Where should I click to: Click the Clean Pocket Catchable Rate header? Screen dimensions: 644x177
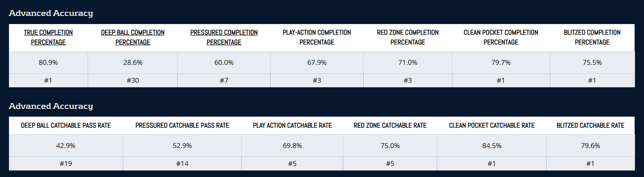click(x=492, y=126)
